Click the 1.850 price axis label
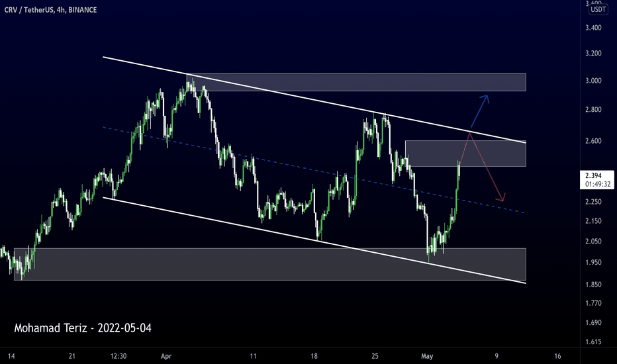The width and height of the screenshot is (617, 364). click(x=593, y=285)
